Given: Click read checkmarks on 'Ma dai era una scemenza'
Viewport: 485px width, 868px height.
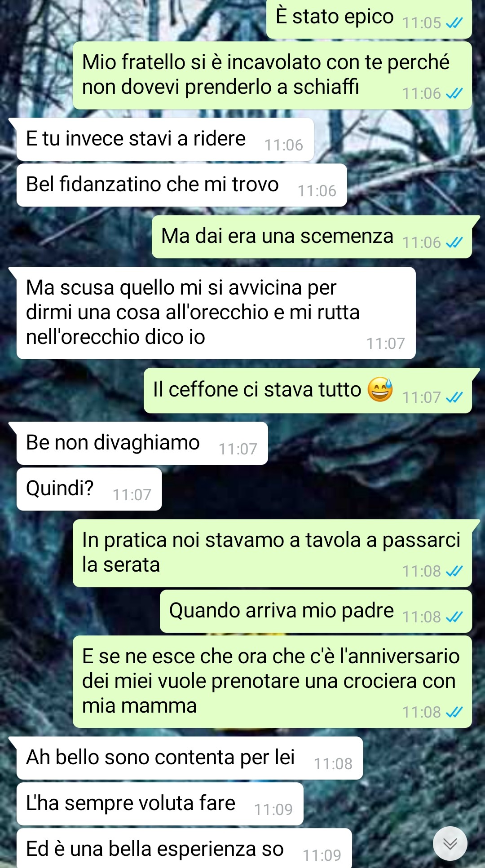Looking at the screenshot, I should 454,242.
